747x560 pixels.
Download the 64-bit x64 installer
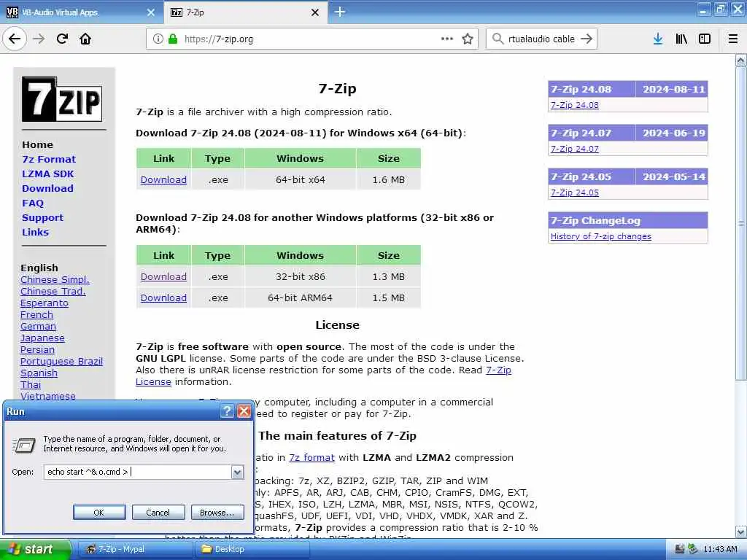pos(163,180)
